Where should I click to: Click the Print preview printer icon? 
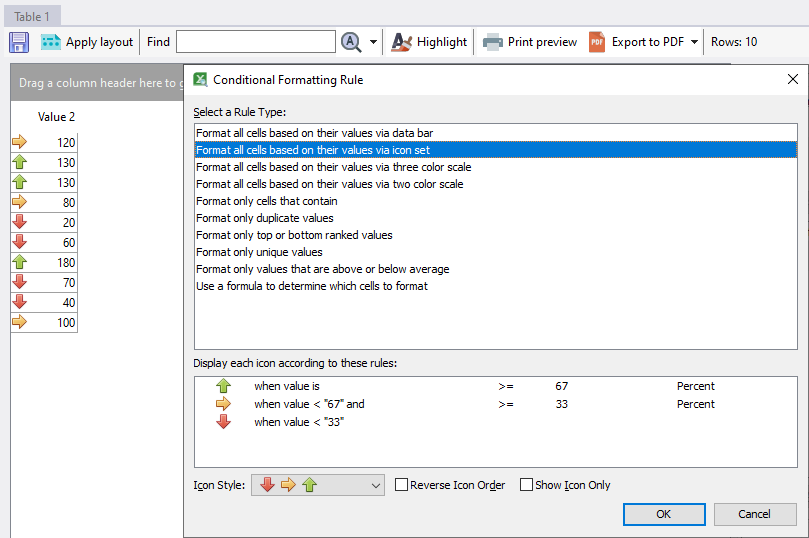(x=493, y=42)
